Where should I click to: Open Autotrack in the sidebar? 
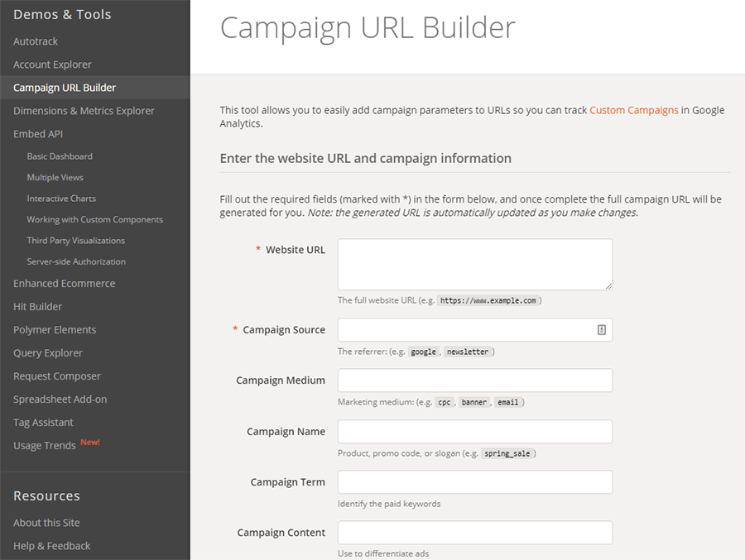(36, 41)
